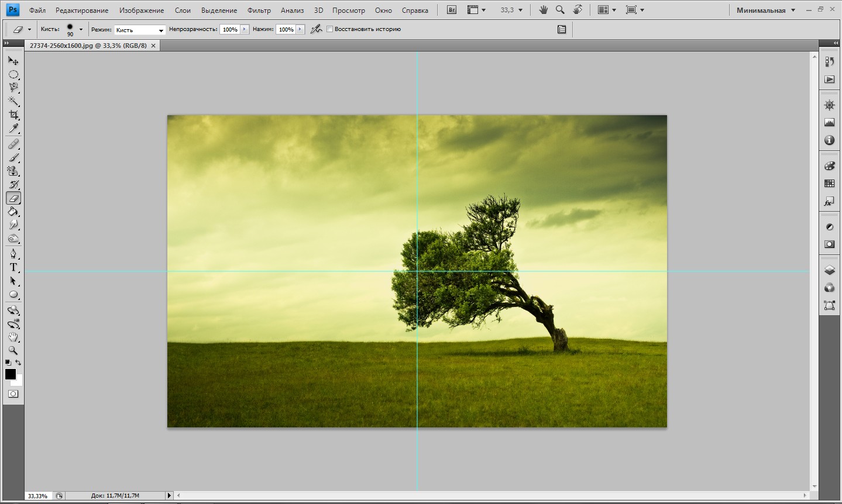This screenshot has width=842, height=504.
Task: Select the Blur tool
Action: 13,225
